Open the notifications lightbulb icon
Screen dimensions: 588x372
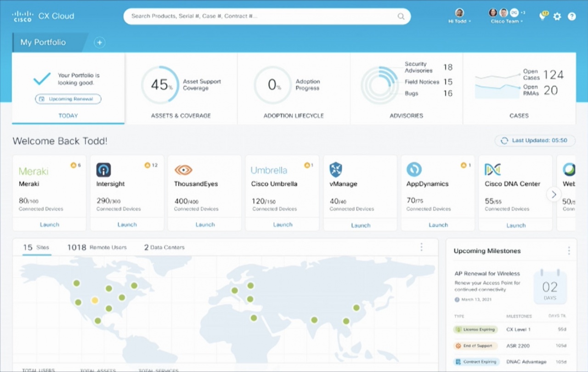pyautogui.click(x=543, y=16)
